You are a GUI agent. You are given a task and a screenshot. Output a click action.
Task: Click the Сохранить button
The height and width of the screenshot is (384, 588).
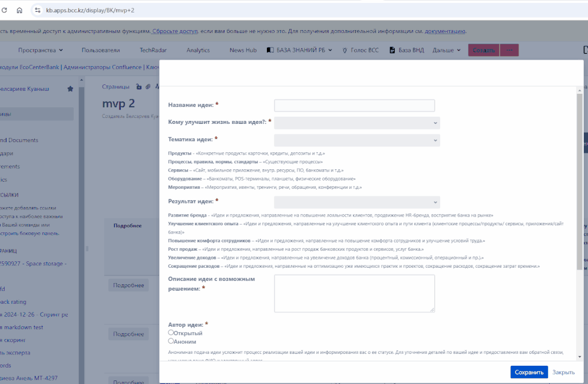point(529,372)
